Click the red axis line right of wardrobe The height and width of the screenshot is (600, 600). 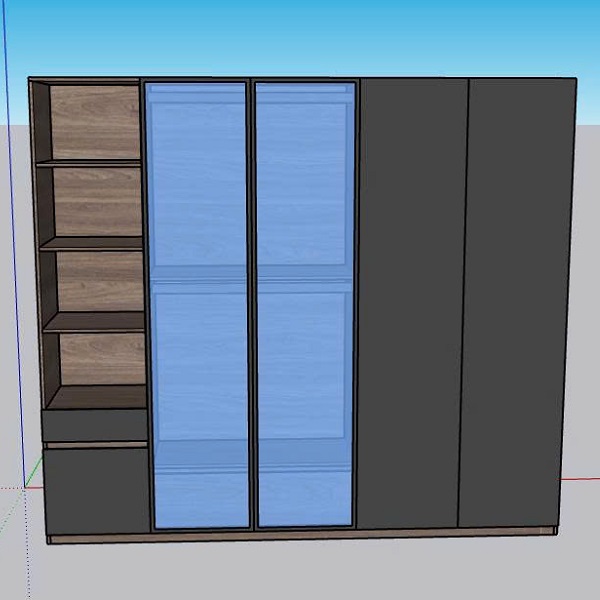[585, 479]
